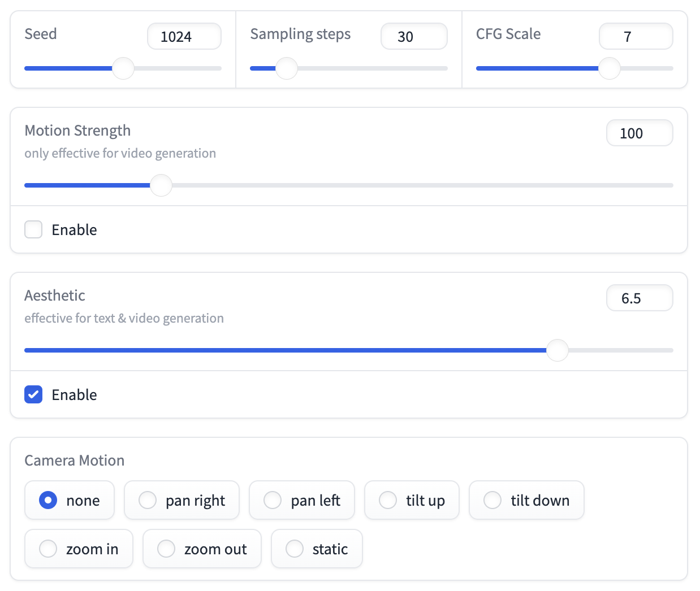
Task: Click the Seed number input field
Action: click(x=184, y=37)
